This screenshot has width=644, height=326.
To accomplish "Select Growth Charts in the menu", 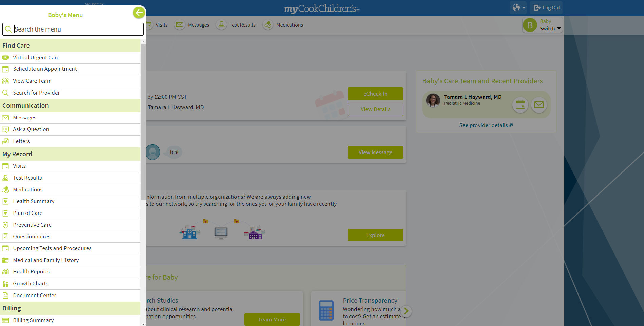I will 31,284.
